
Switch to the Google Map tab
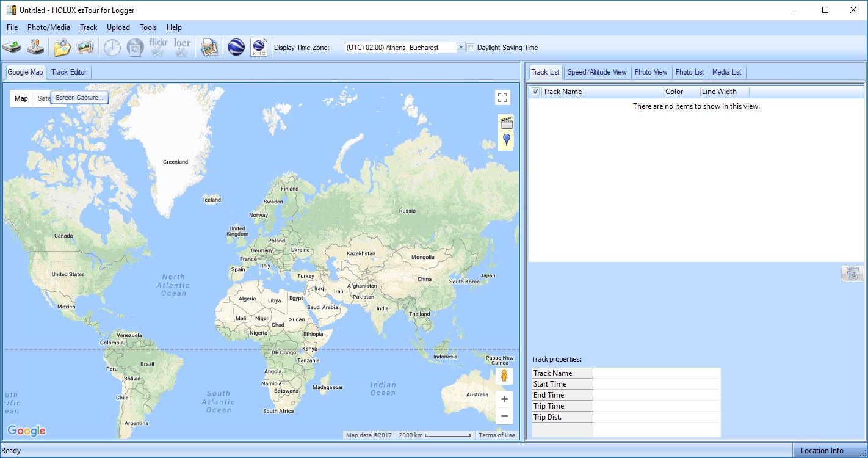click(25, 72)
